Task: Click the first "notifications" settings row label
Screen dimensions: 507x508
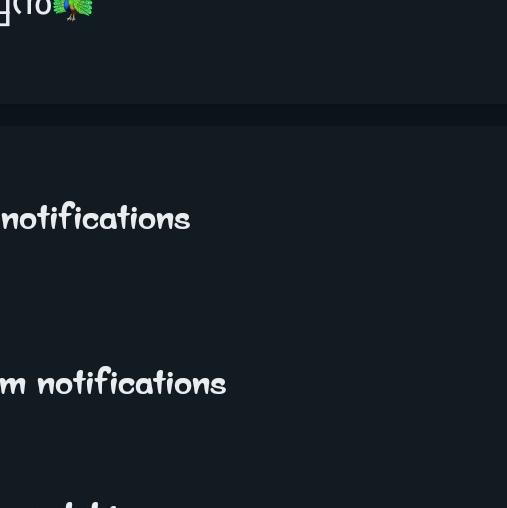Action: (96, 216)
